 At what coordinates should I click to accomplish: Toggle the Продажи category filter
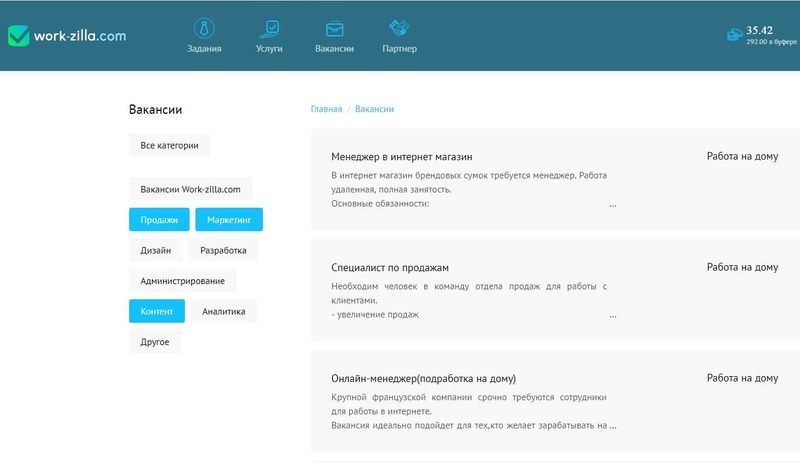tap(158, 220)
